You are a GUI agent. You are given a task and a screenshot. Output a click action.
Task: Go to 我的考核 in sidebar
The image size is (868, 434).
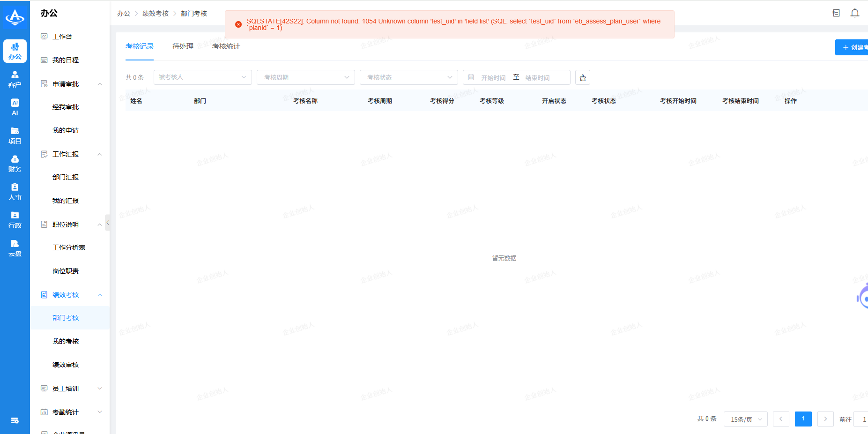click(66, 341)
